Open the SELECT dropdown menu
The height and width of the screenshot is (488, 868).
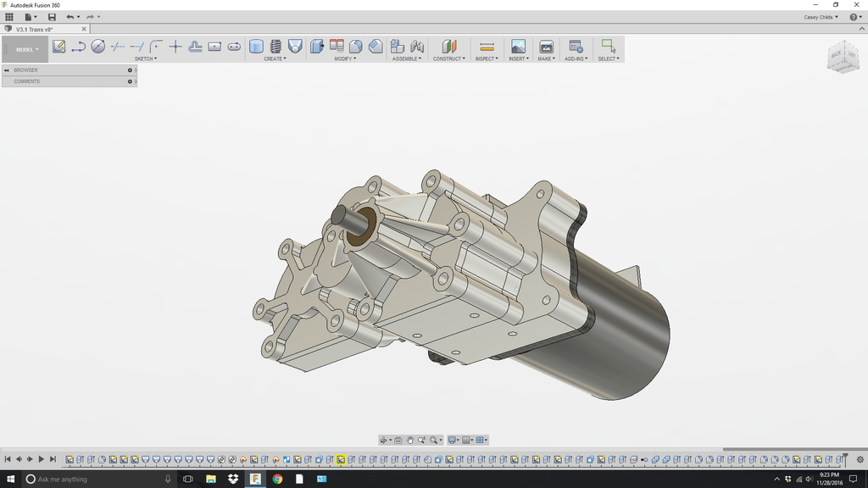click(609, 58)
